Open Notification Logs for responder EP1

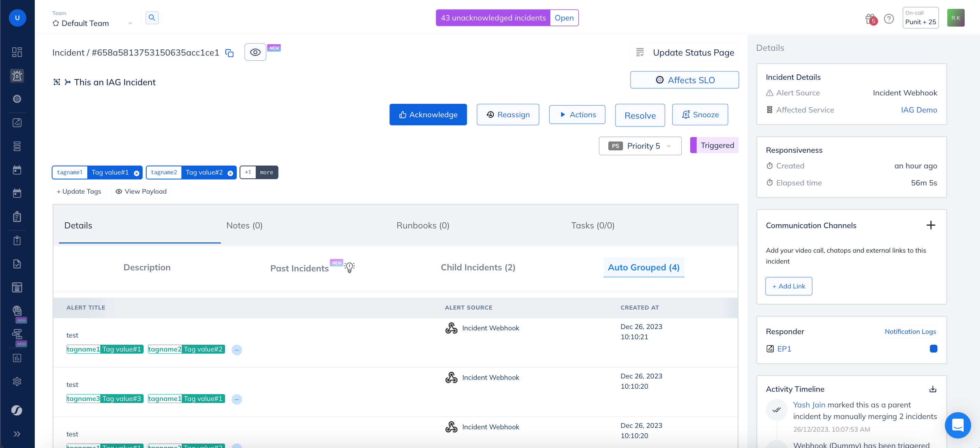point(910,332)
